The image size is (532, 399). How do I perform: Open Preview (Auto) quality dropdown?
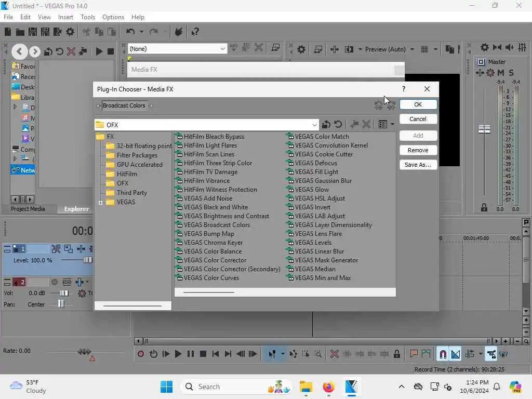(412, 49)
